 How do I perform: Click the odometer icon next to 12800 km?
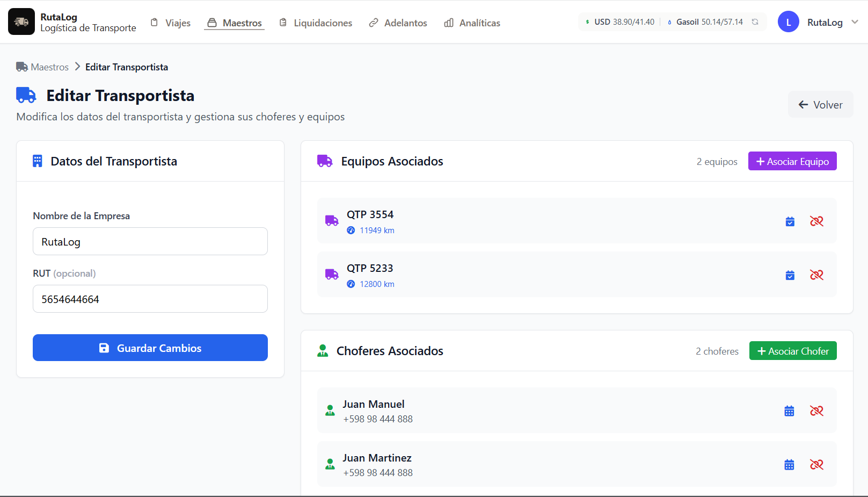(351, 284)
